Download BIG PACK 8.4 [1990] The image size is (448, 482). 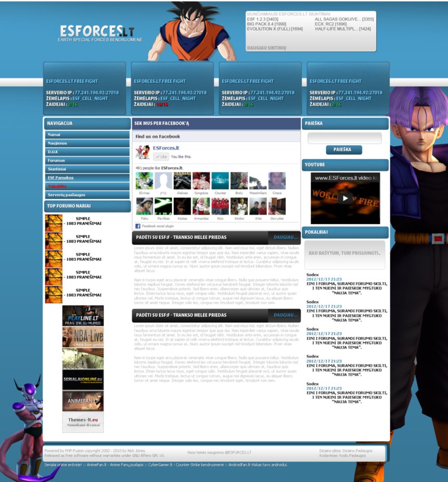click(266, 24)
